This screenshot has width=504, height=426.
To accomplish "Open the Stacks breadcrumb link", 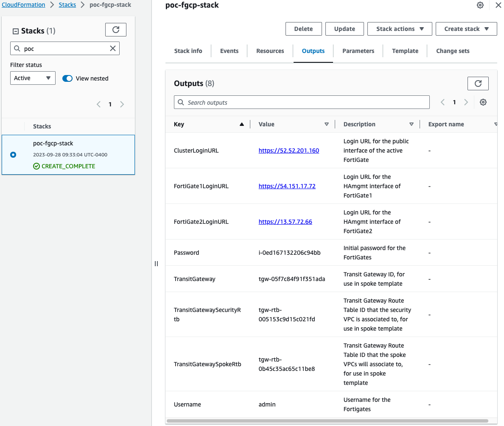I will click(67, 5).
